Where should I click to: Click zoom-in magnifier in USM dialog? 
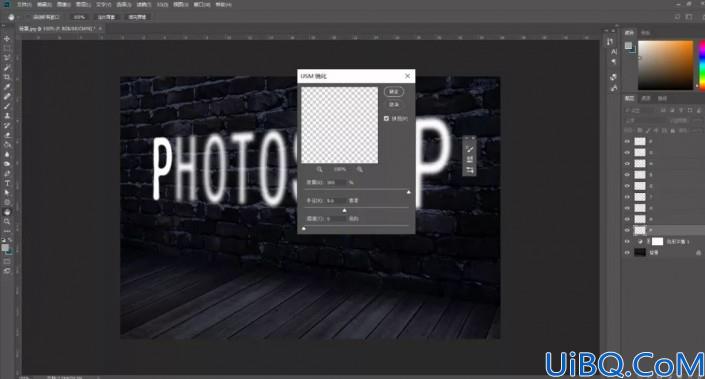(360, 169)
